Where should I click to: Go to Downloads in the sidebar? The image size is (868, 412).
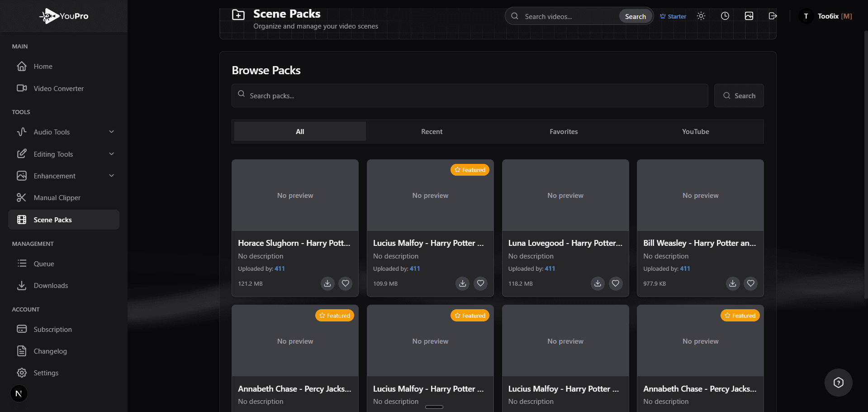(x=64, y=286)
